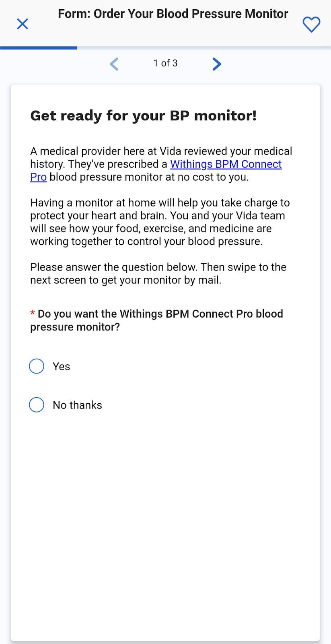Tap the Yes option label text

[62, 367]
